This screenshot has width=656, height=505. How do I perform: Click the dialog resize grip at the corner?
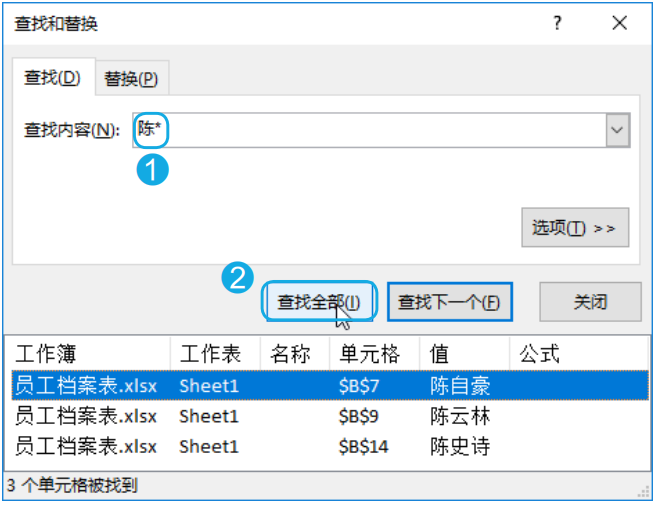(x=644, y=493)
